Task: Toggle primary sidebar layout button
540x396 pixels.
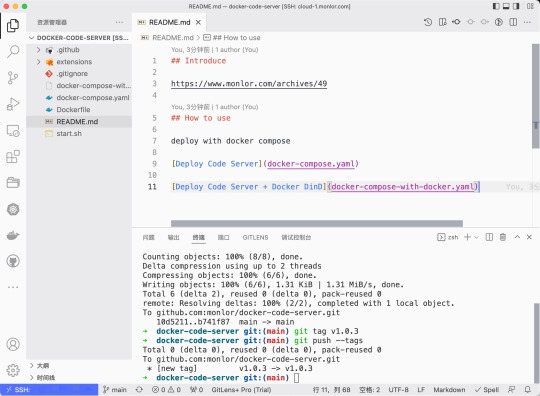Action: tap(496, 6)
